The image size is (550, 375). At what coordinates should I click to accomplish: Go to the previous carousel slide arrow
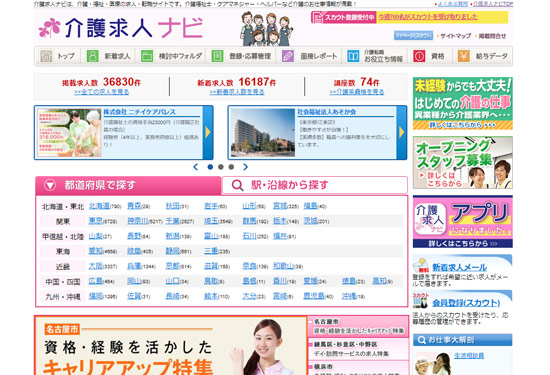coord(196,167)
